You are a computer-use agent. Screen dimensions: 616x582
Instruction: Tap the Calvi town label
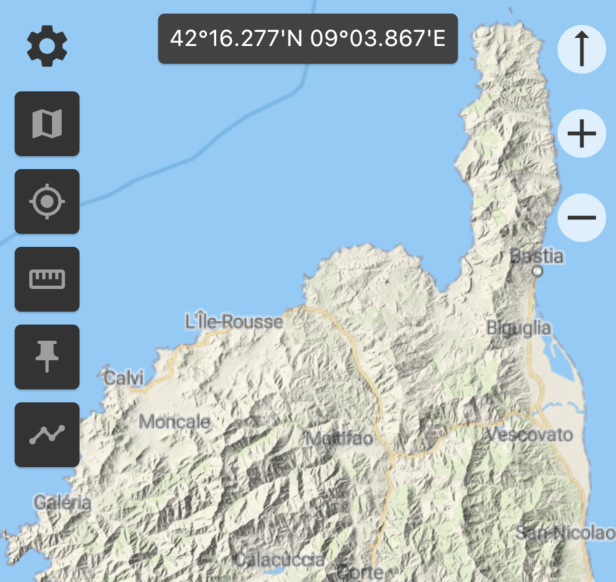tap(124, 378)
